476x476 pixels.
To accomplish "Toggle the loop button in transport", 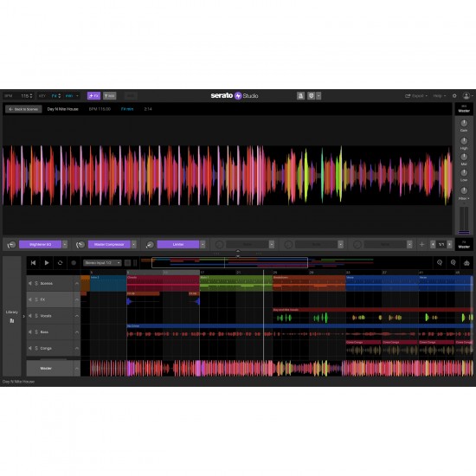I will (x=60, y=263).
